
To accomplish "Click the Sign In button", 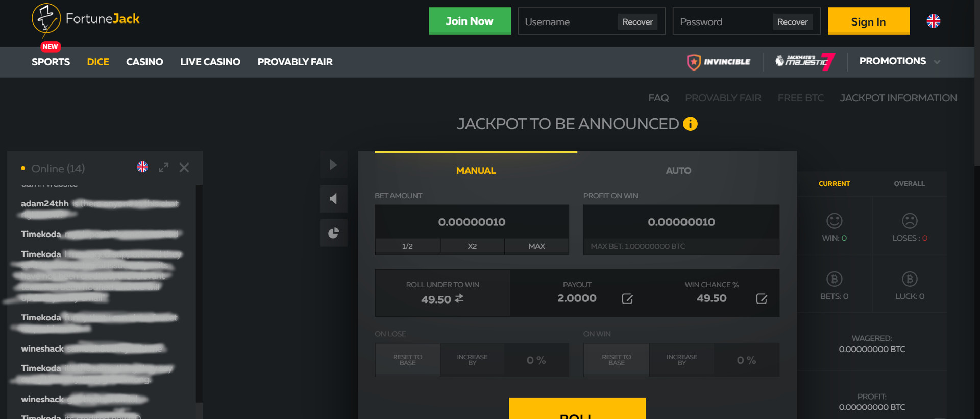I will click(x=868, y=21).
